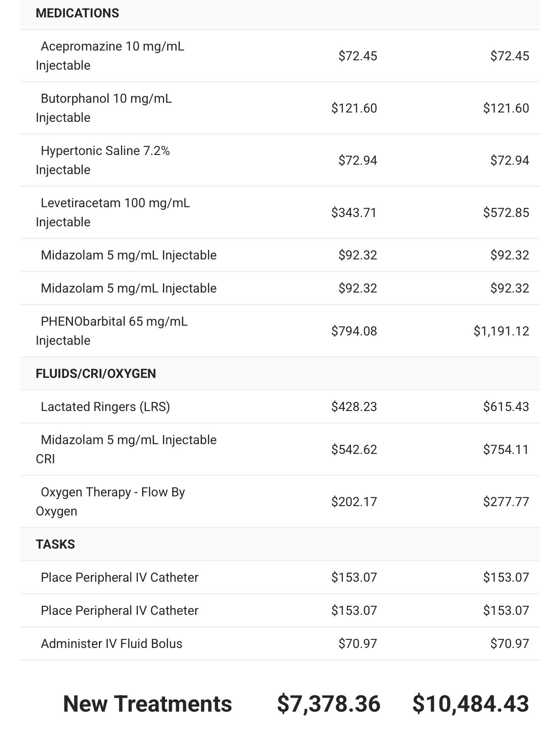Click Lactated Ringers high estimate $615.43
The height and width of the screenshot is (735, 560).
506,407
